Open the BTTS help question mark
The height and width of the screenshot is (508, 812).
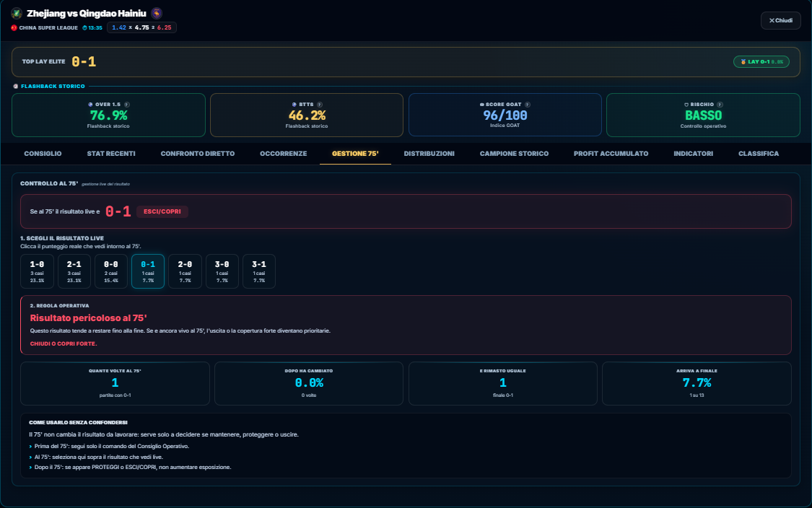[x=320, y=105]
